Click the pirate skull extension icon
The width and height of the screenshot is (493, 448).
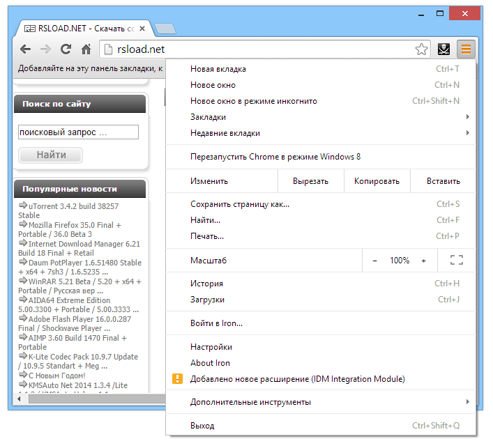(443, 49)
